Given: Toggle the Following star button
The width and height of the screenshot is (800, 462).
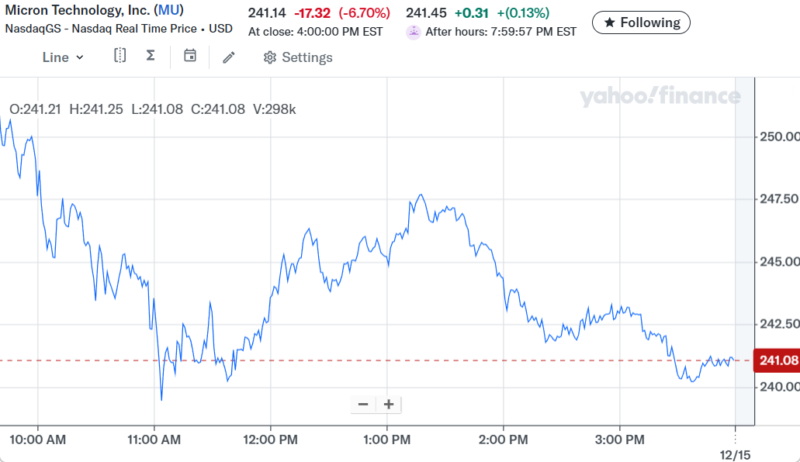Looking at the screenshot, I should tap(642, 22).
